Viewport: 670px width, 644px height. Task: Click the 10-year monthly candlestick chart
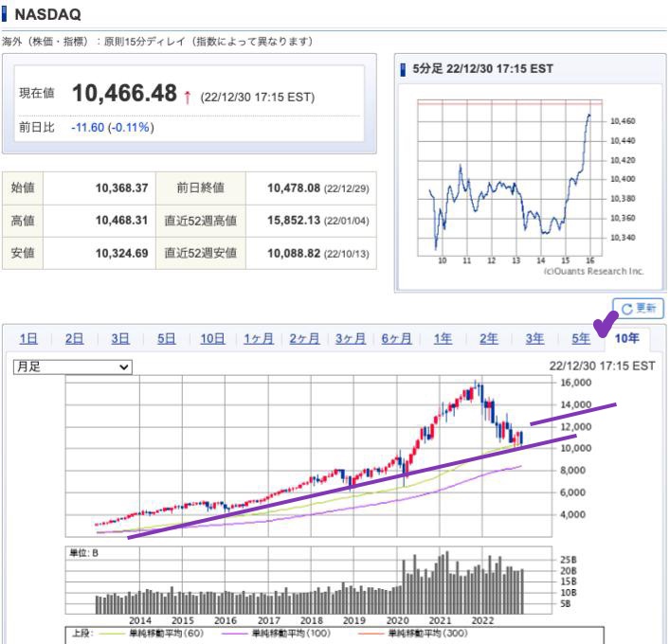click(309, 456)
